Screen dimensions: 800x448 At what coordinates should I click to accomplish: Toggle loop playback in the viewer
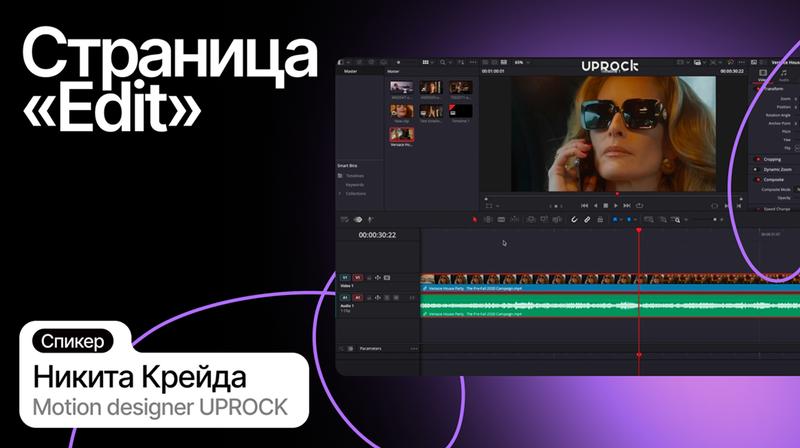[639, 206]
